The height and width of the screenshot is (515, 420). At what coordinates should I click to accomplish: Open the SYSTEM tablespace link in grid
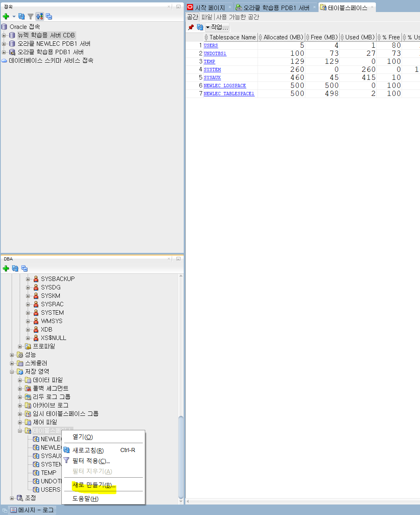click(x=212, y=69)
